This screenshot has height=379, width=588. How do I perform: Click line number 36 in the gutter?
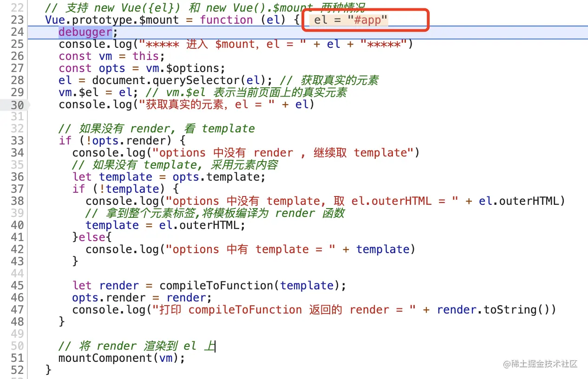(17, 177)
